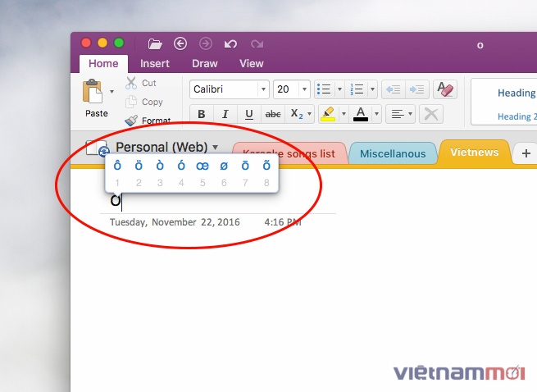Viewport: 537px width, 392px height.
Task: Apply the Heading 1 style
Action: tap(517, 93)
